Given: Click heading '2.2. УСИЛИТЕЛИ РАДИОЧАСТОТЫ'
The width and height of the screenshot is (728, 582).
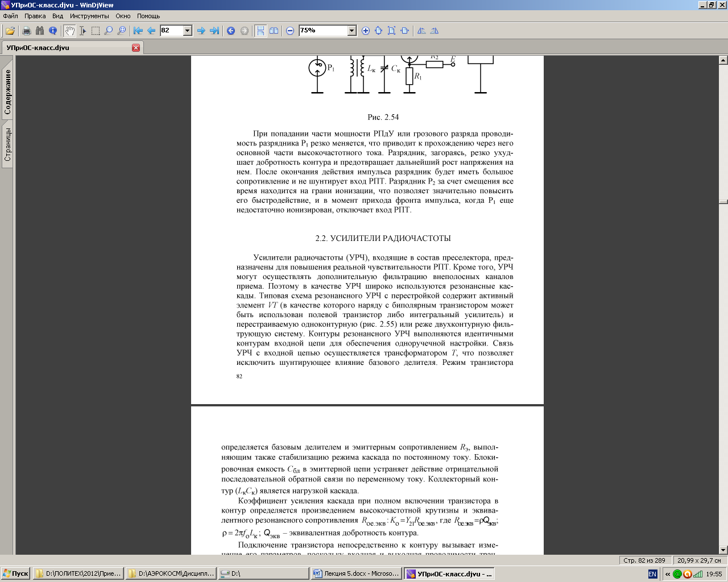Looking at the screenshot, I should 383,238.
